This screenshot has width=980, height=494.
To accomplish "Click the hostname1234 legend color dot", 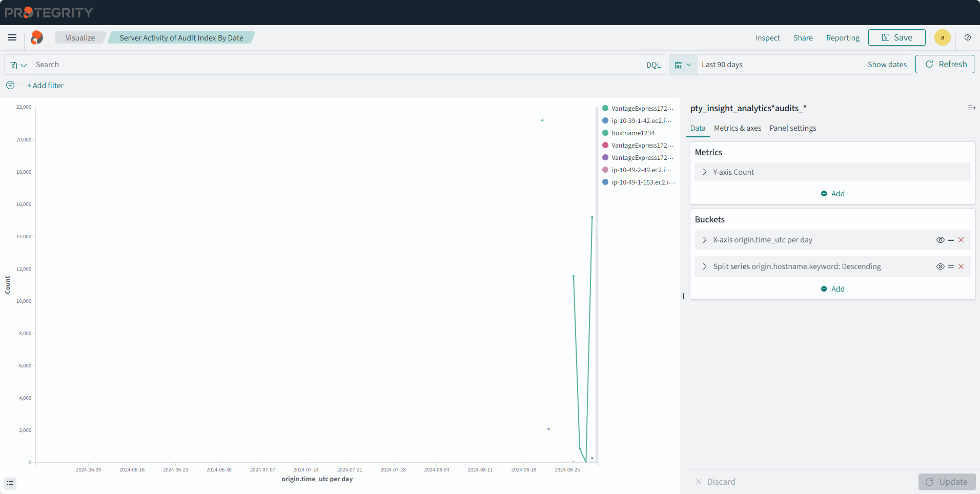I will 605,133.
